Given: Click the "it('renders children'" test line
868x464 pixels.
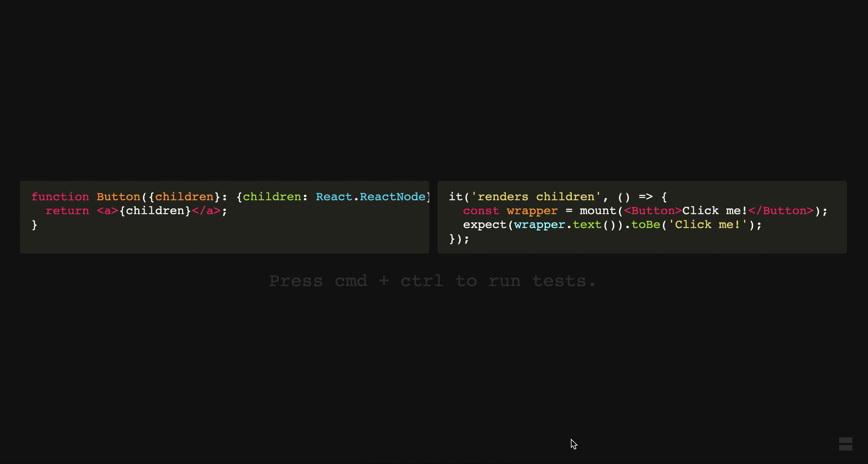Looking at the screenshot, I should 558,196.
